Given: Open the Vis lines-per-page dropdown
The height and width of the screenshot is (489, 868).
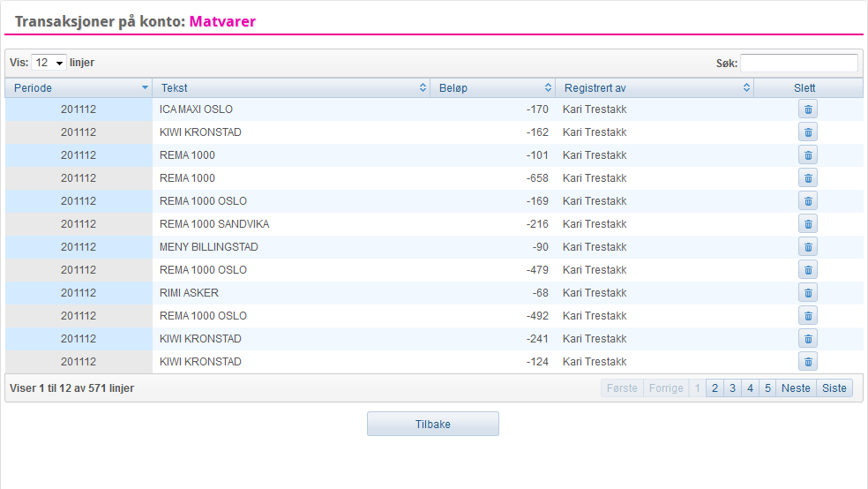Looking at the screenshot, I should 49,63.
